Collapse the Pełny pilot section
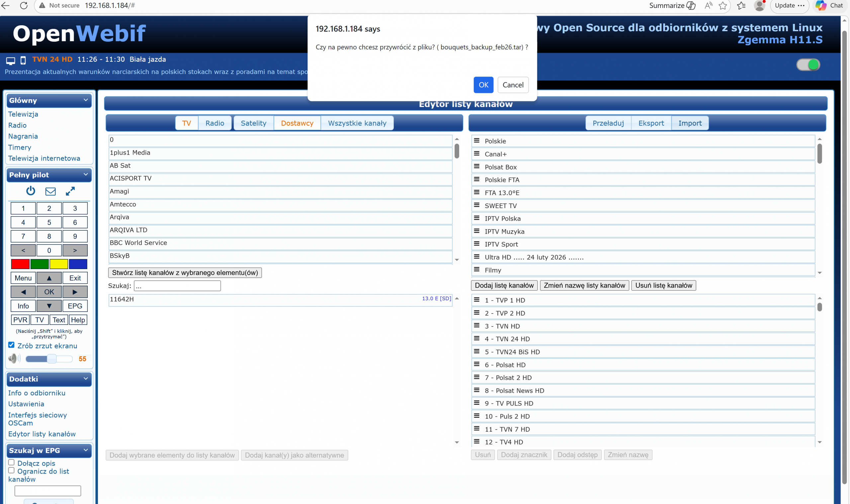The width and height of the screenshot is (850, 504). pos(86,175)
